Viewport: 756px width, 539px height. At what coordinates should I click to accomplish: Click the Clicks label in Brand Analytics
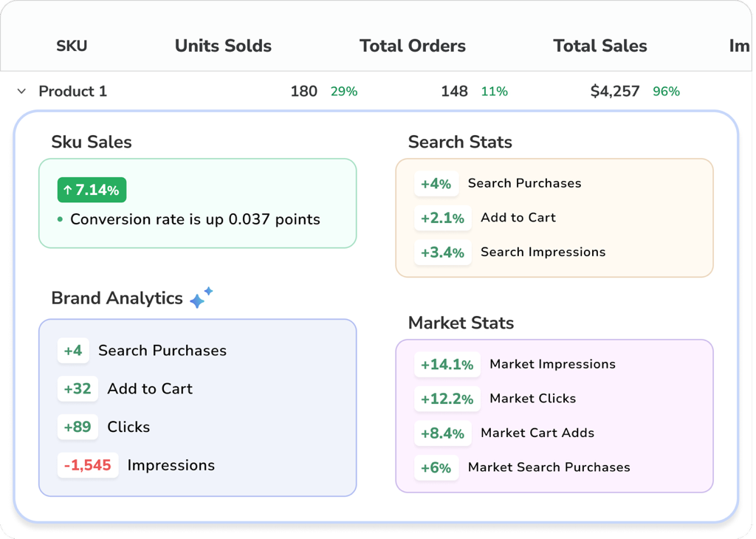click(x=128, y=428)
